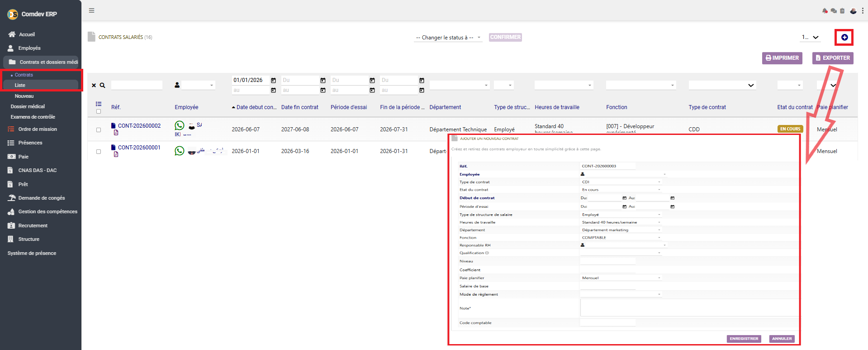Open the chat messages icon
This screenshot has height=350, width=868.
(x=834, y=11)
